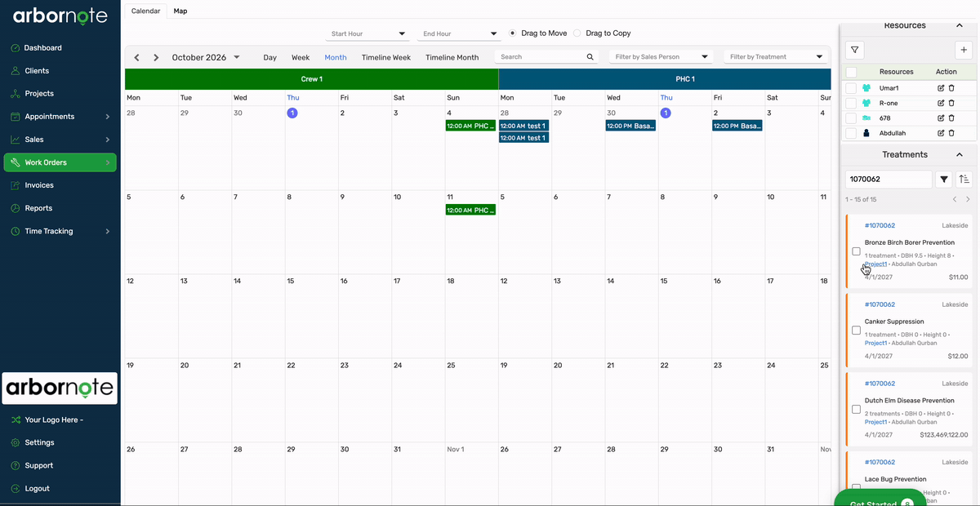Select the Day view
The image size is (980, 506).
pyautogui.click(x=270, y=58)
